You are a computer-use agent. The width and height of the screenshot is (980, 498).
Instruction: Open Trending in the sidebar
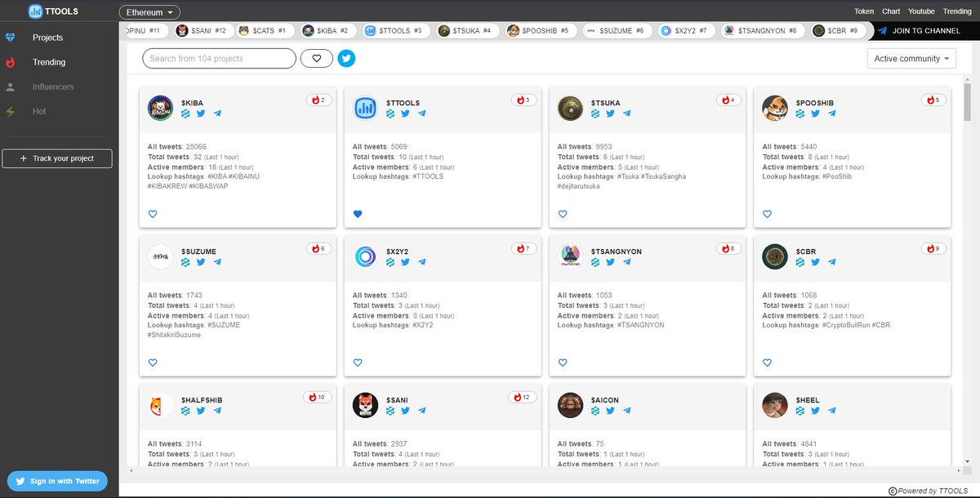click(x=49, y=62)
